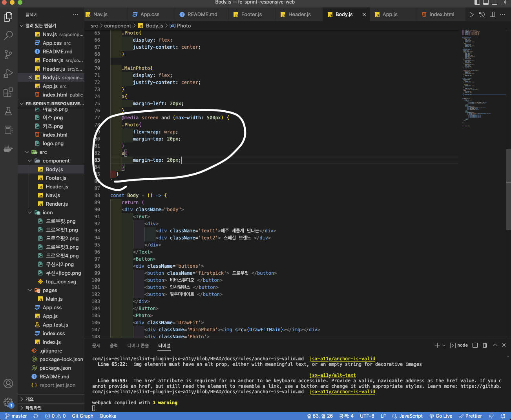Select component breadcrumb in editor path
Viewport: 511px width, 420px height.
coord(118,26)
